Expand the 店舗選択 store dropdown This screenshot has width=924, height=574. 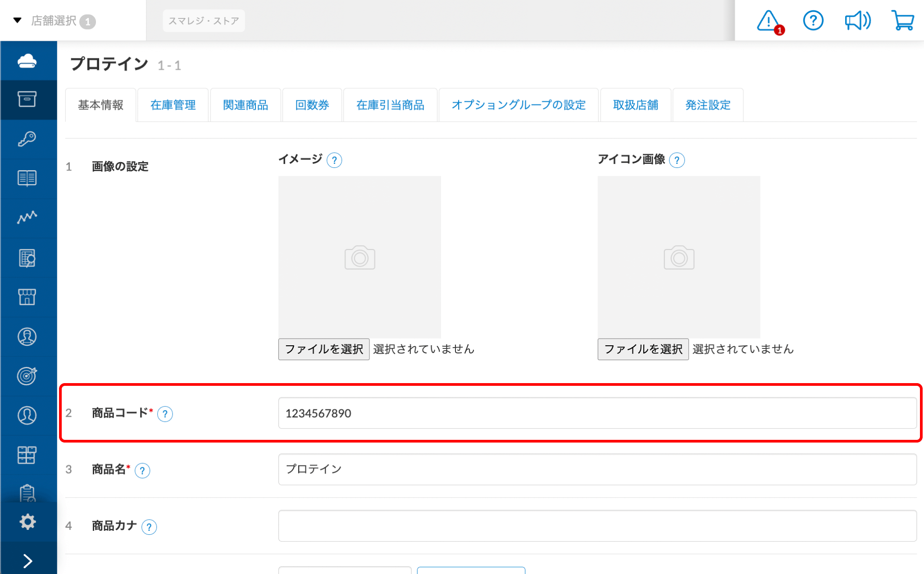click(x=54, y=21)
